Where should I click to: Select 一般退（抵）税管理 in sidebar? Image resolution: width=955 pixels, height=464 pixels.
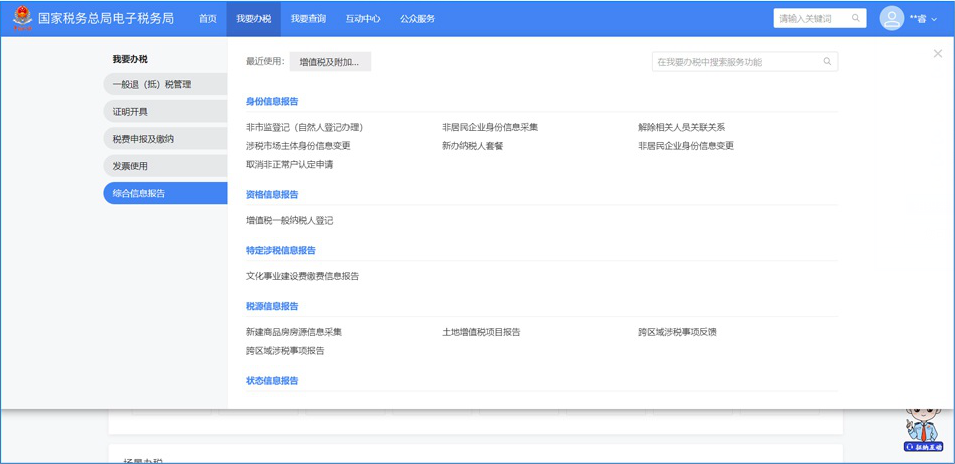[165, 85]
